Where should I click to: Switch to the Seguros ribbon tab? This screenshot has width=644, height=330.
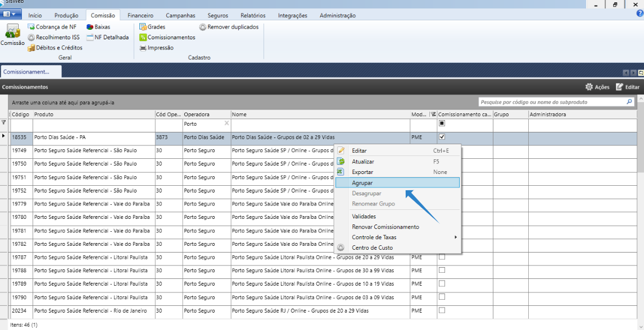[217, 16]
